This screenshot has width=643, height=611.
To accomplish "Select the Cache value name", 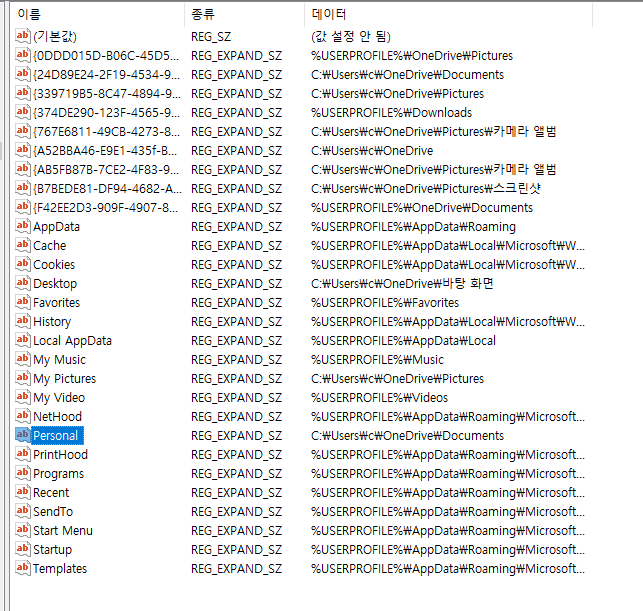I will coord(50,246).
